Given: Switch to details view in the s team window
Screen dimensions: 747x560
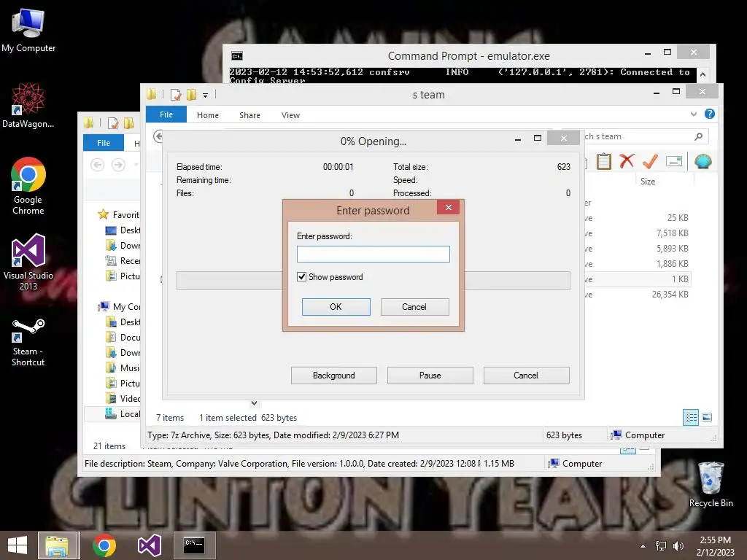Looking at the screenshot, I should pos(691,418).
